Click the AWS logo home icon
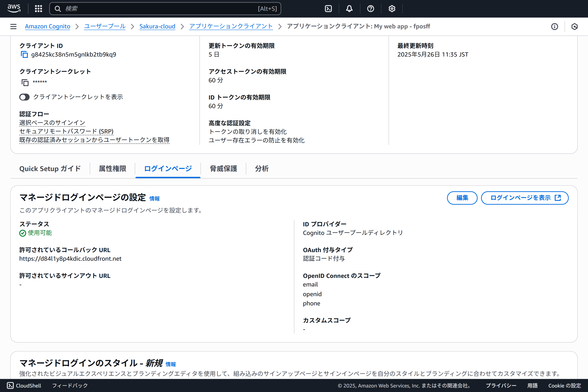 [x=14, y=9]
